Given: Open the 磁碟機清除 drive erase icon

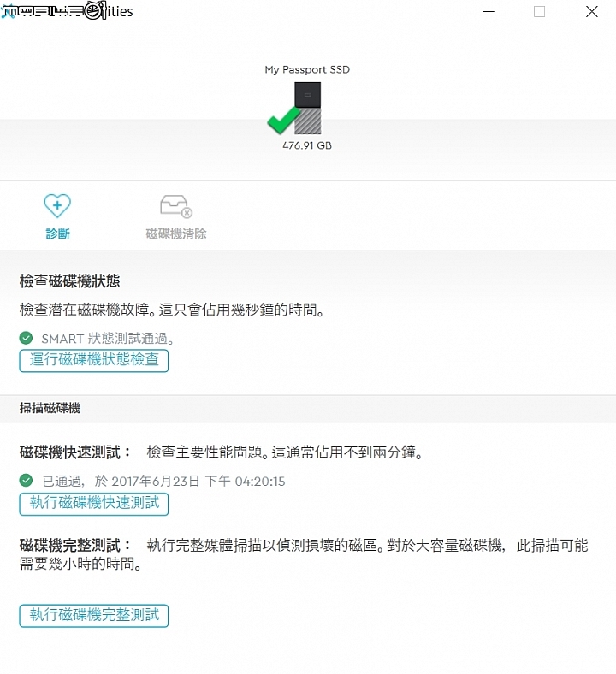Looking at the screenshot, I should pyautogui.click(x=175, y=206).
